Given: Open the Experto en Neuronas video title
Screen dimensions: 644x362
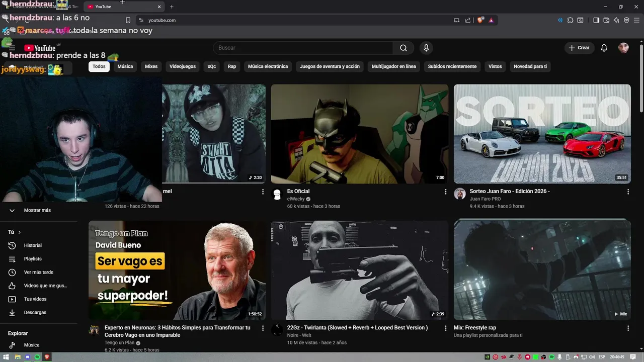Looking at the screenshot, I should [x=177, y=331].
